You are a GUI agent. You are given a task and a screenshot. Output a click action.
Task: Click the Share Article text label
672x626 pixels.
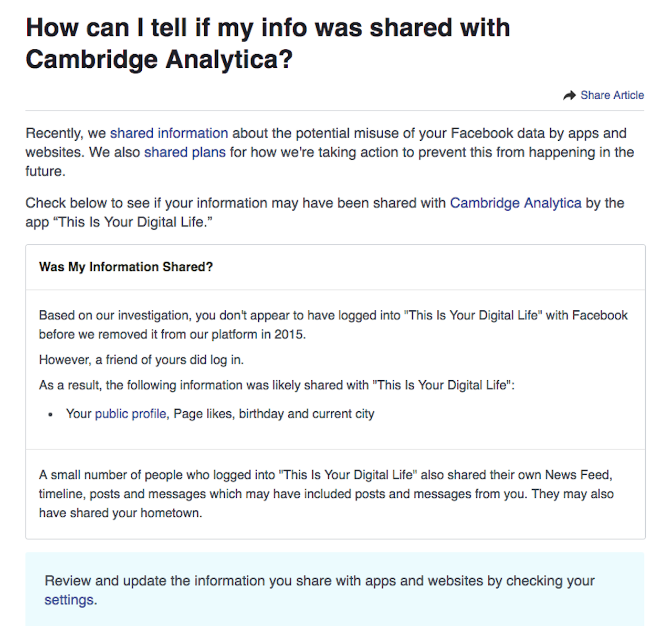[612, 95]
